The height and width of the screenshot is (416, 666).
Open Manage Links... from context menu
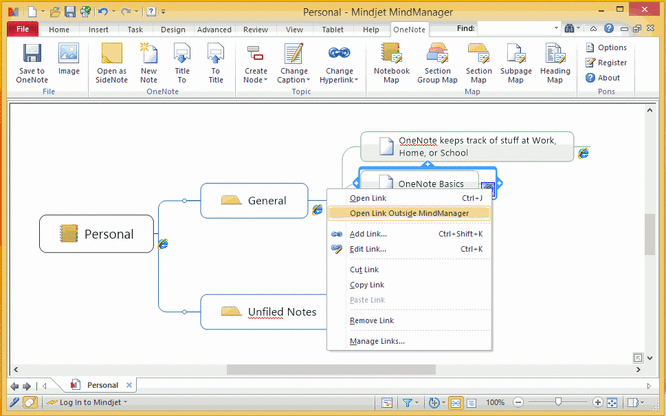409,341
